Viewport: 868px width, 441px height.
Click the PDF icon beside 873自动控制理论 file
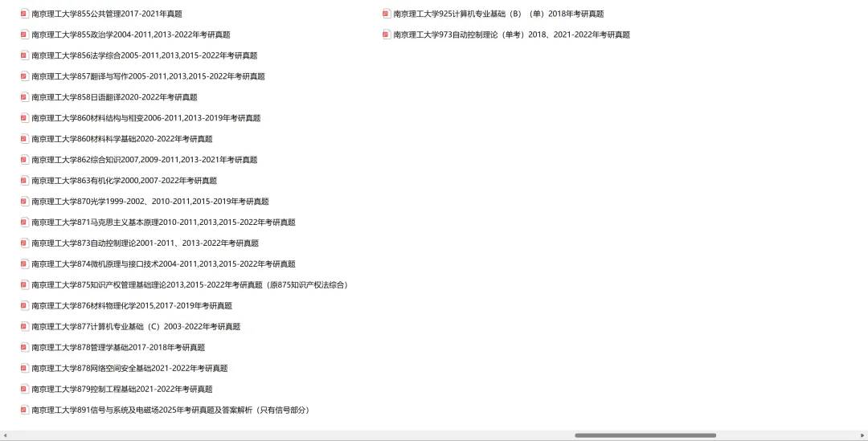point(24,243)
